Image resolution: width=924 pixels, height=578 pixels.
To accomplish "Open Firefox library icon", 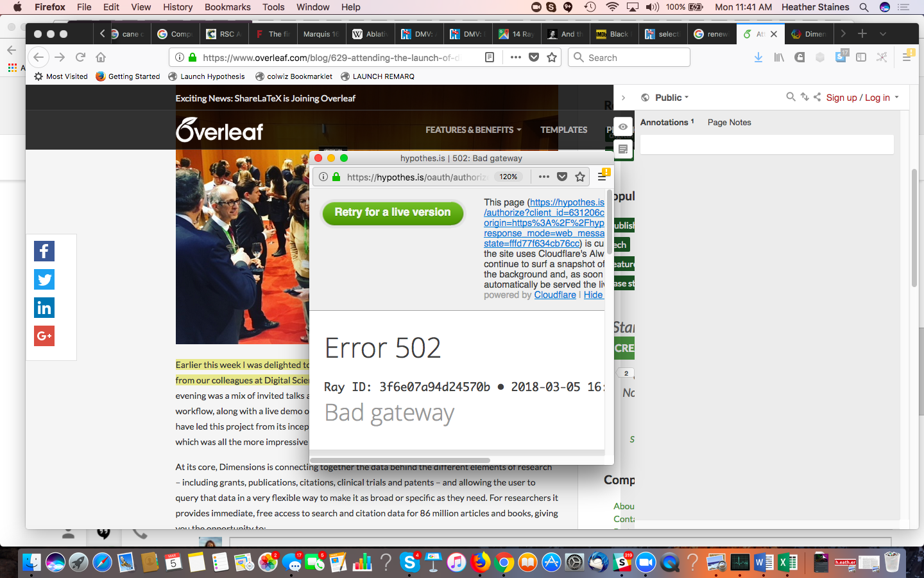I will click(779, 57).
